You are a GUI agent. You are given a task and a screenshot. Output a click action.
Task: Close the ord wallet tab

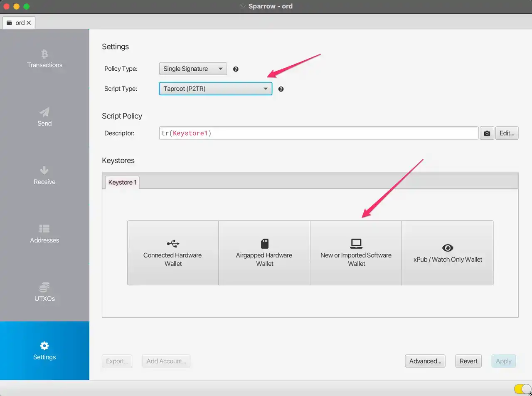click(x=29, y=23)
